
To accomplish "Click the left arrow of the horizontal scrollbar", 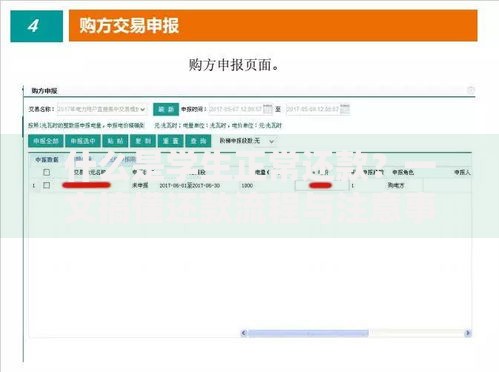I will [x=244, y=333].
